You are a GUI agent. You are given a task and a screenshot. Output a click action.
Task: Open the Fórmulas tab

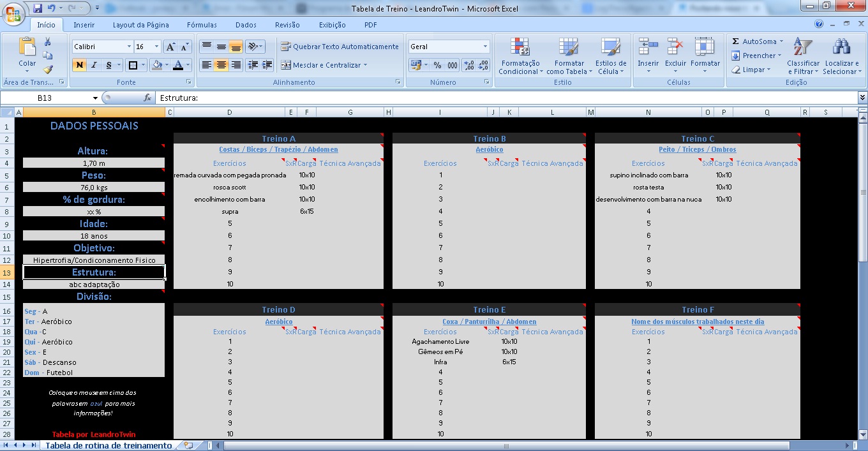tap(202, 25)
